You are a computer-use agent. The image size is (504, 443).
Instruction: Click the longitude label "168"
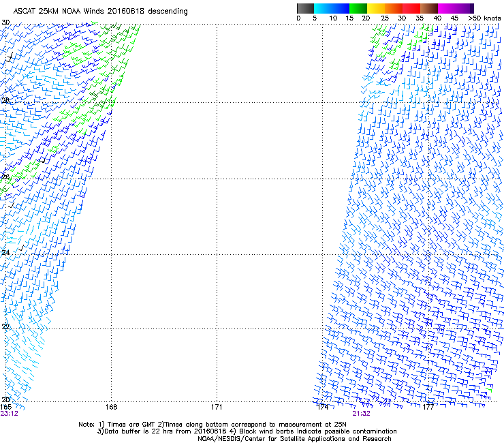(111, 407)
